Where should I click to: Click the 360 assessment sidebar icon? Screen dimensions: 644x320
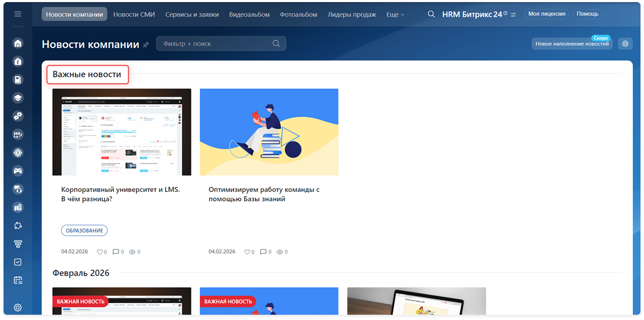pos(18,134)
